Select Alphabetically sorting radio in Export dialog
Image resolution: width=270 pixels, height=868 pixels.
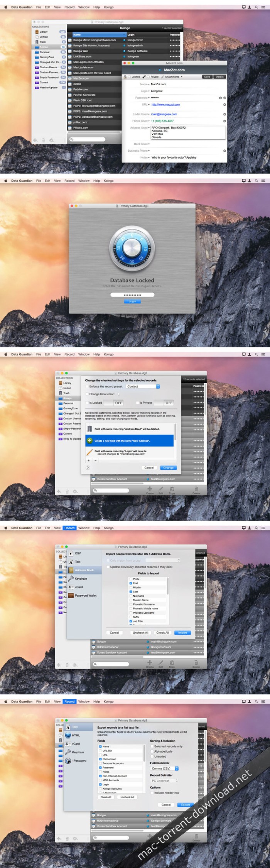point(152,751)
